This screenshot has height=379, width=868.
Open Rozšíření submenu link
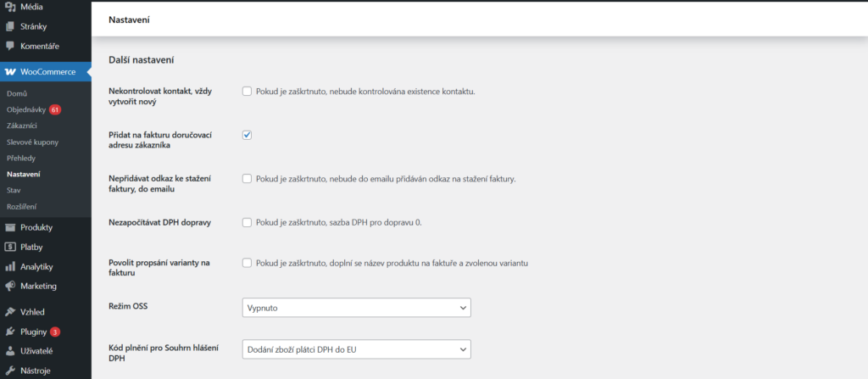21,206
